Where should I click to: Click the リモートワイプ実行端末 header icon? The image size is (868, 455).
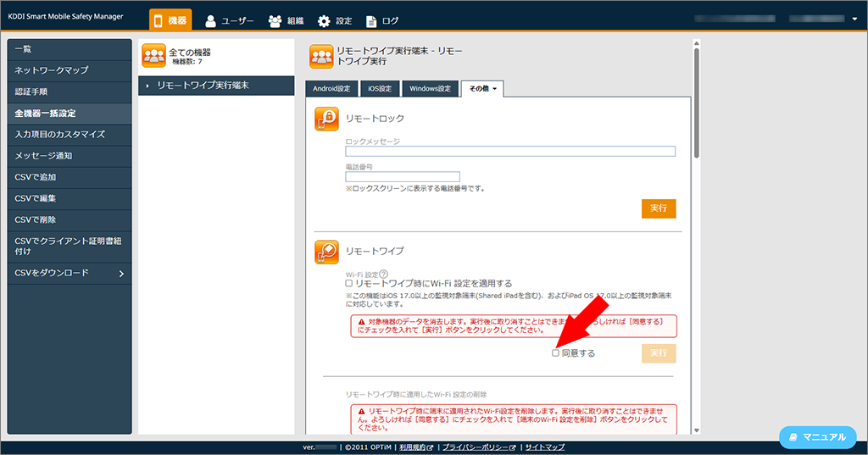[321, 57]
